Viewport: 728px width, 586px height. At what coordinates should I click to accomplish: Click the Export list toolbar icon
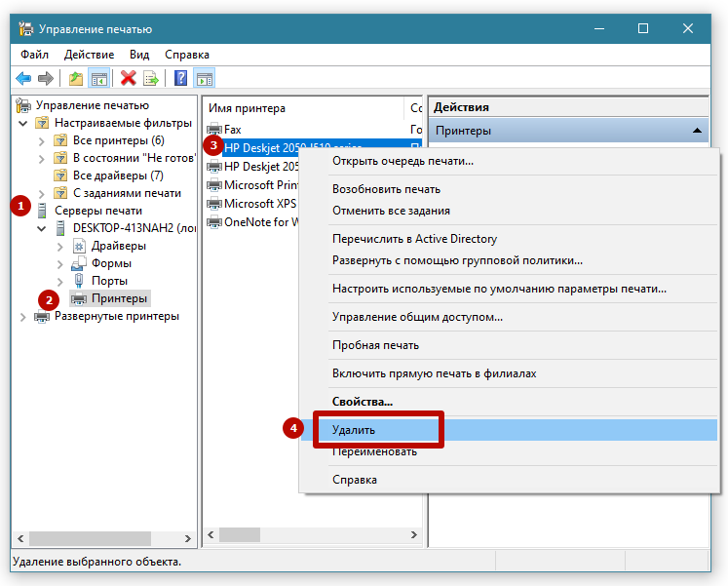[151, 78]
